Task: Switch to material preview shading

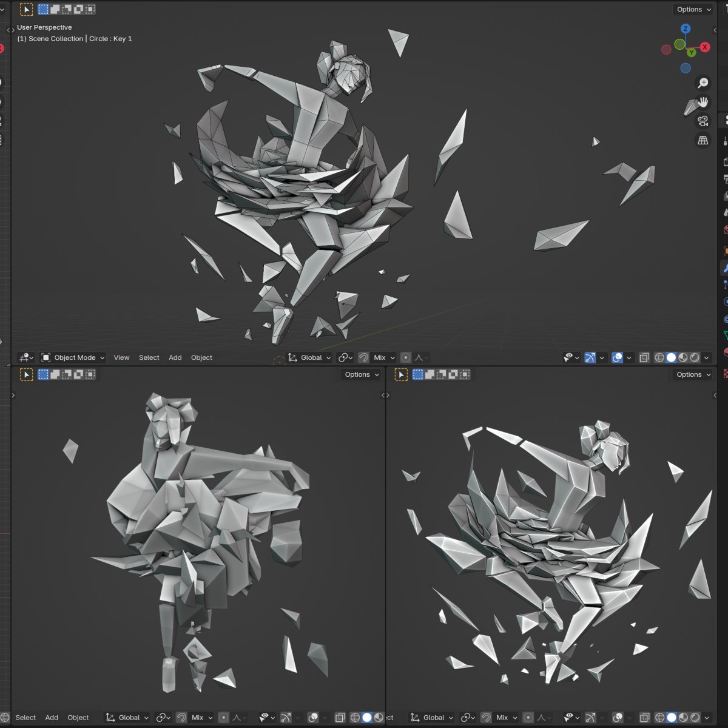Action: point(682,357)
